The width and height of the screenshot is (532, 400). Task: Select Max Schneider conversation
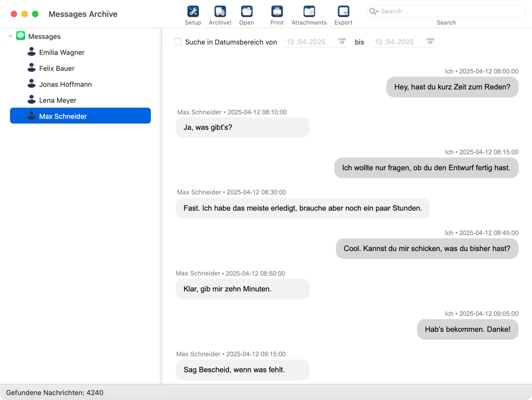(80, 115)
